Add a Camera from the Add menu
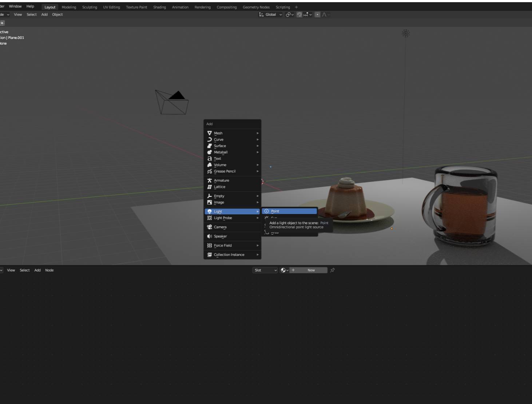Screen dimensions: 532x404 [x=232, y=227]
